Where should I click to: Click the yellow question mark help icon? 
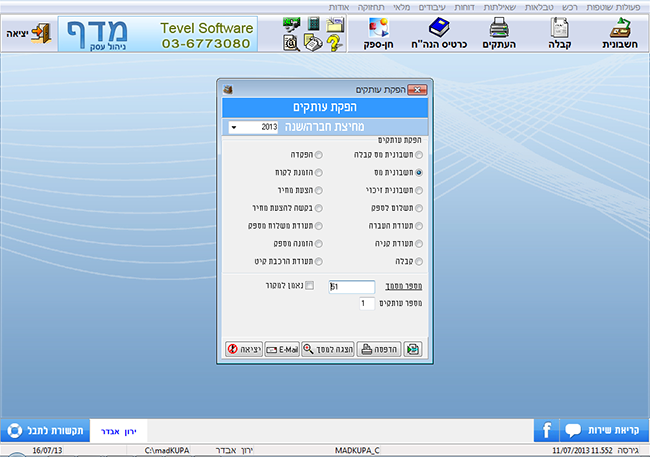click(x=334, y=42)
